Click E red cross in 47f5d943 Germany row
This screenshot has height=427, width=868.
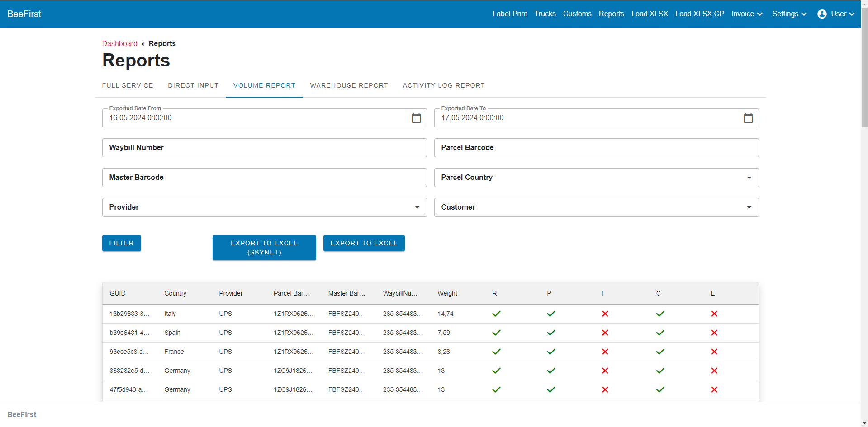[714, 389]
